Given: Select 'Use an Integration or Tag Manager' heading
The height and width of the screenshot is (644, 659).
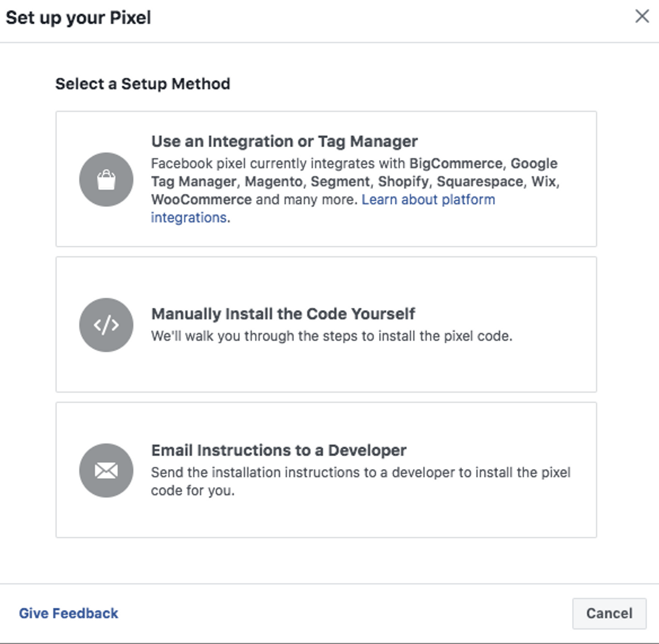Looking at the screenshot, I should click(x=284, y=141).
